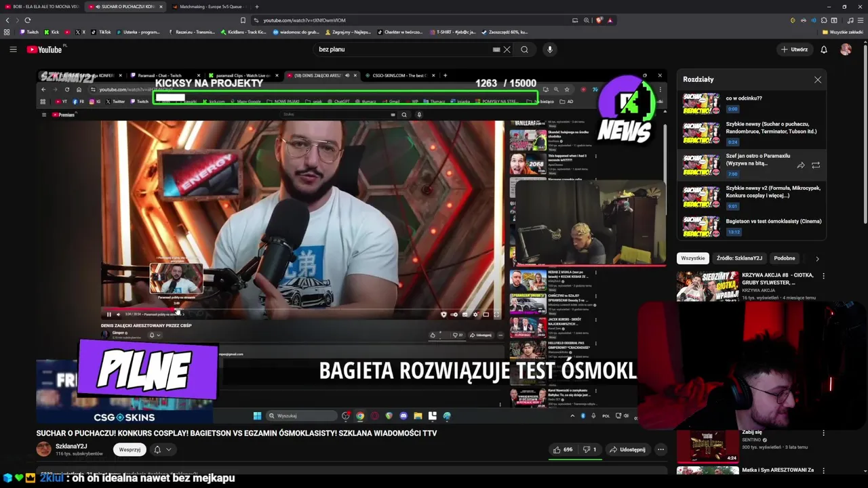Open the browser apps grid icon
This screenshot has width=868, height=488.
pyautogui.click(x=7, y=32)
